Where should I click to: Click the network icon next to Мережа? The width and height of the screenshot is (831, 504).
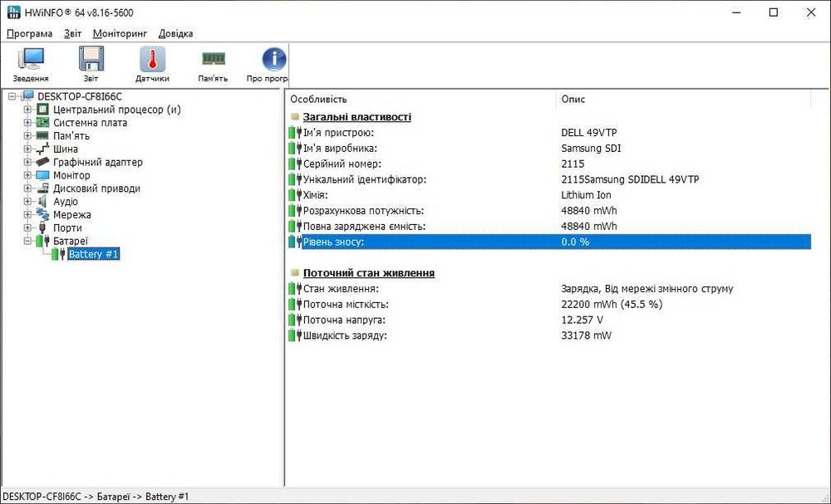[x=42, y=215]
